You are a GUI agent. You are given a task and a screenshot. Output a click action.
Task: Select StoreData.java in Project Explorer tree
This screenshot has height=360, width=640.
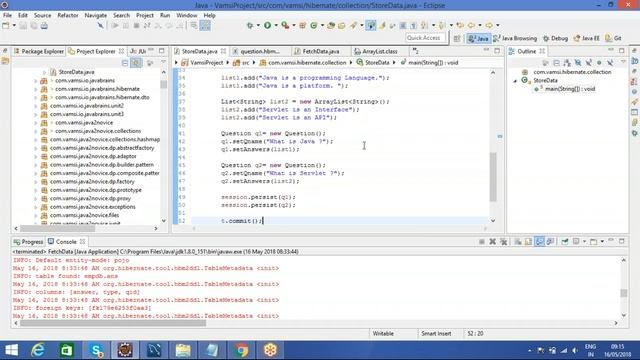[x=76, y=72]
